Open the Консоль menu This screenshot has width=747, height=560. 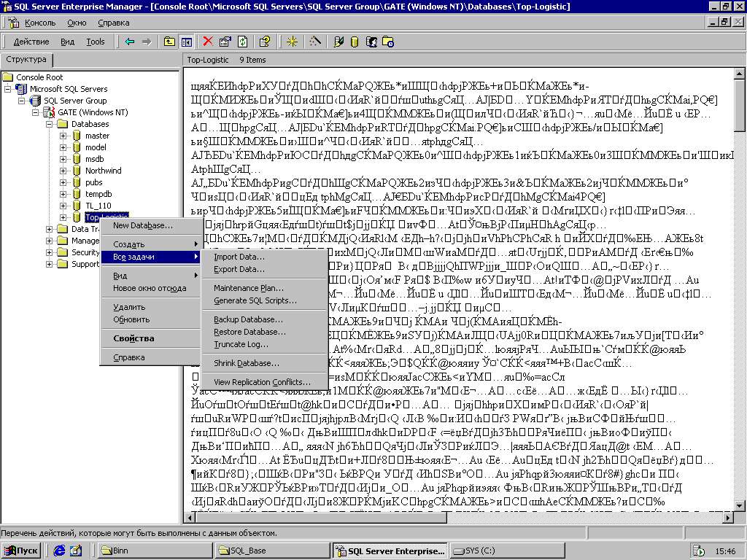coord(40,23)
